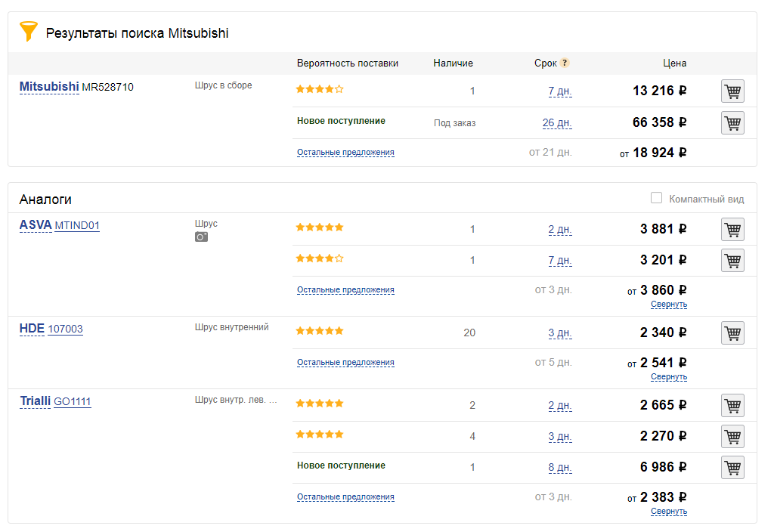Add ASVA 3 881 ₽ offer to cart
Viewport: 774px width, 532px height.
coord(732,229)
